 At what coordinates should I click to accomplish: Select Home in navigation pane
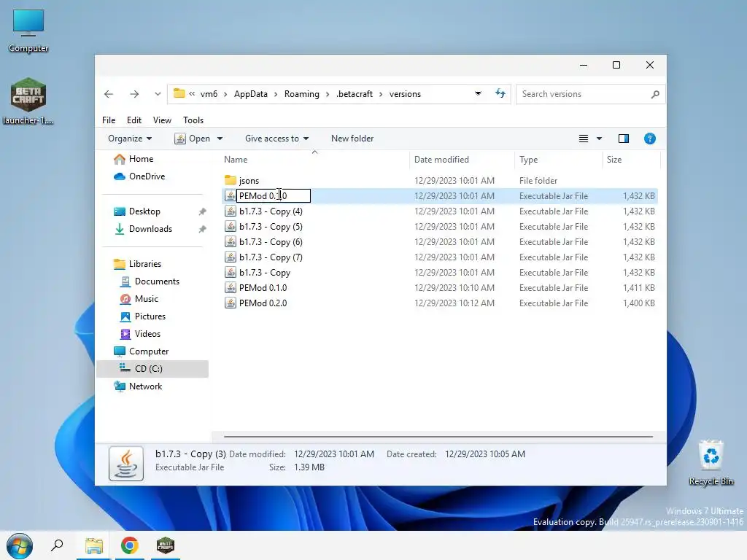pos(133,159)
